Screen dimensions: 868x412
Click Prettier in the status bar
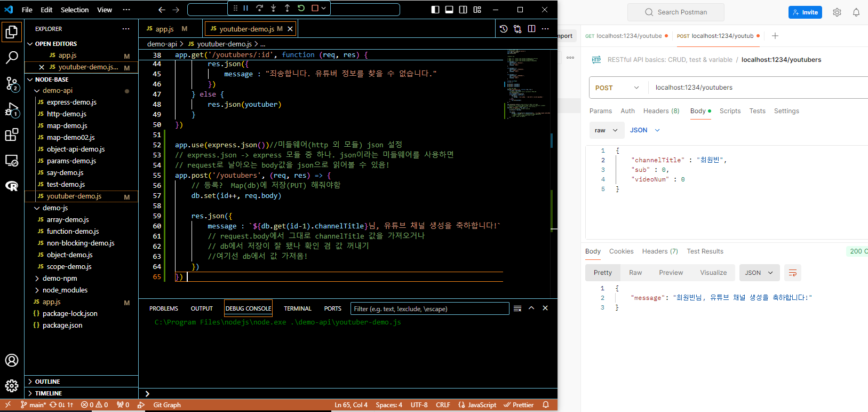pyautogui.click(x=519, y=405)
